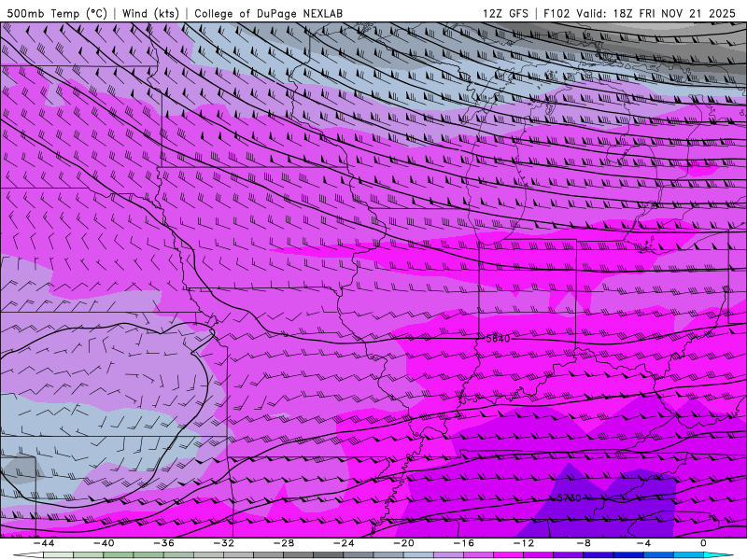Click the '-28' colorbar tick label
747x560 pixels.
coord(284,543)
